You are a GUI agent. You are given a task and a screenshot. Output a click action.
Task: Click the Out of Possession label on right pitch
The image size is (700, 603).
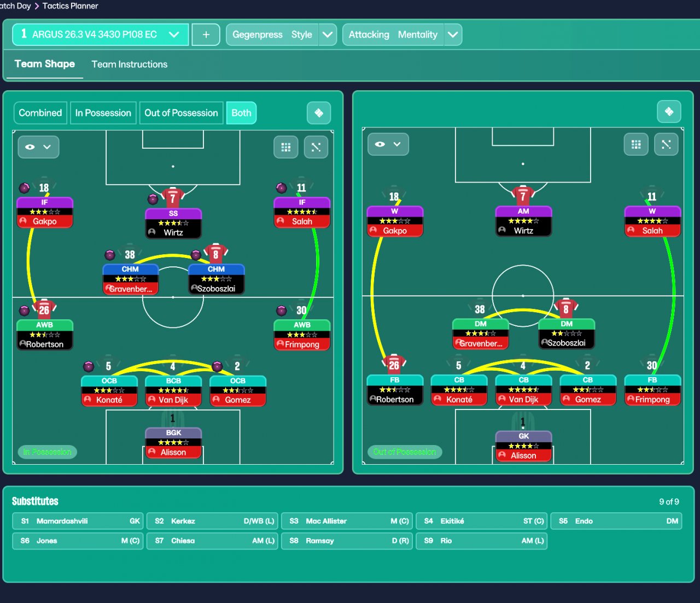[405, 452]
